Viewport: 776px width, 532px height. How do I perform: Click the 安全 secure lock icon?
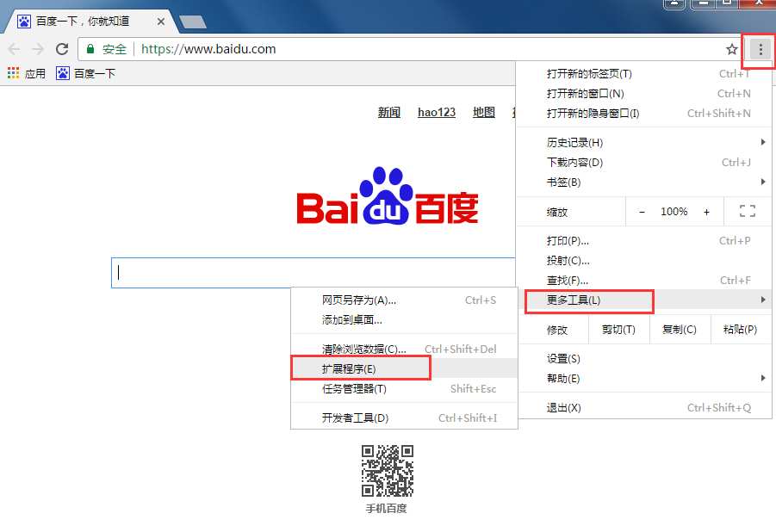90,49
